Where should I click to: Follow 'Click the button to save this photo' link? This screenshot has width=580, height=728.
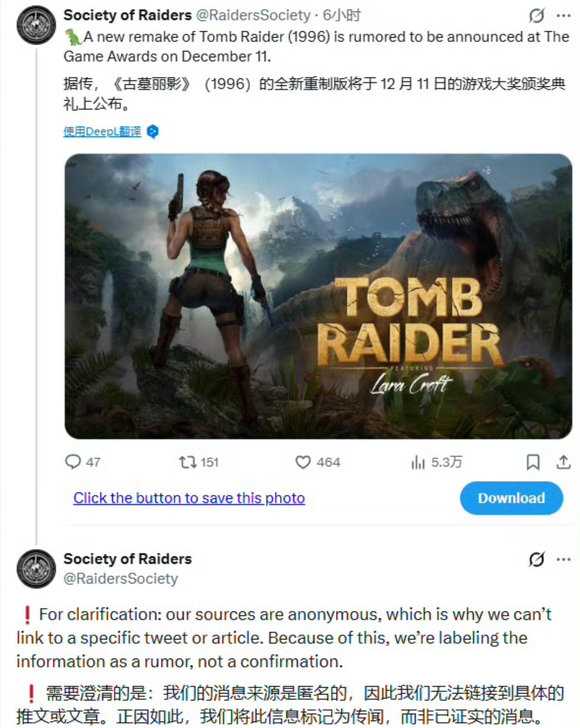pyautogui.click(x=189, y=498)
